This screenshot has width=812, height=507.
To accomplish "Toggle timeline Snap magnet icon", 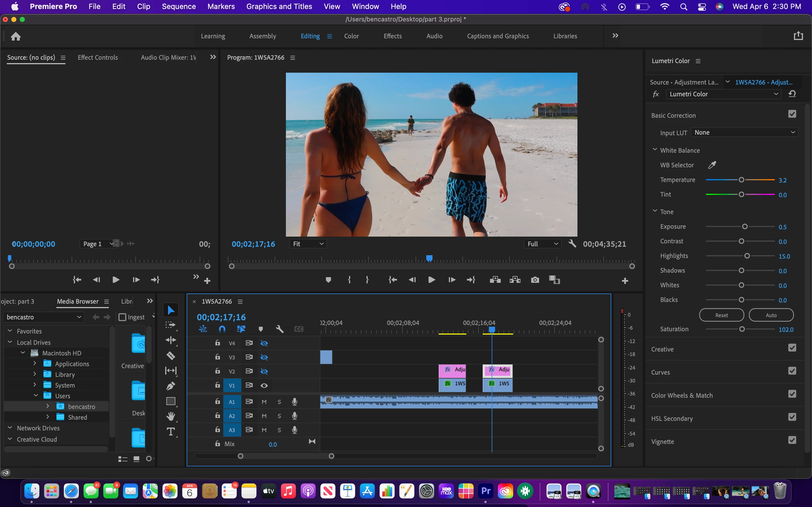I will coord(222,329).
